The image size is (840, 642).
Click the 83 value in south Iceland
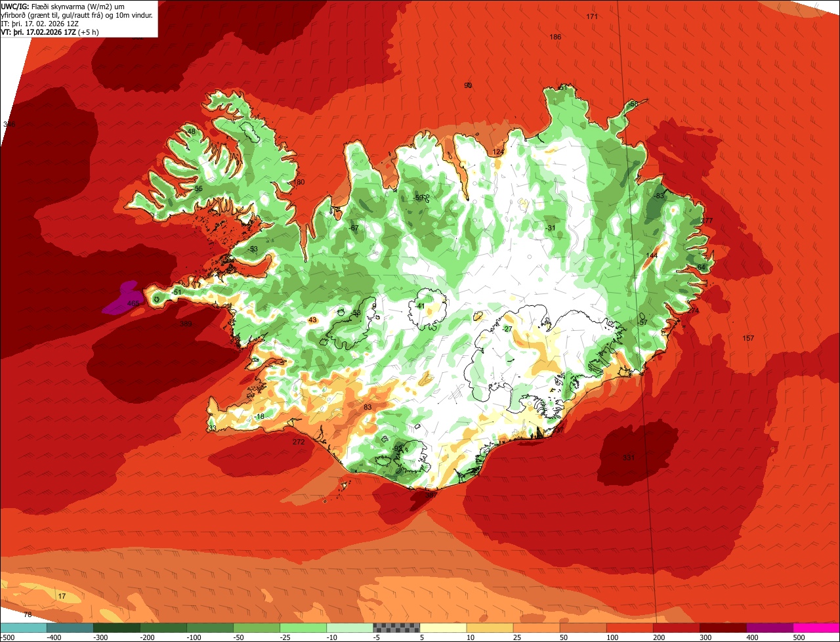click(367, 408)
